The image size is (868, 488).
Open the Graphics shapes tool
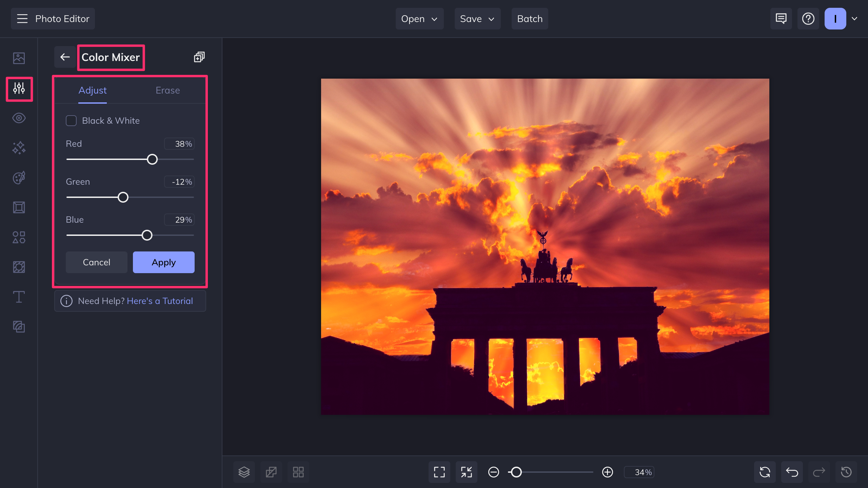19,237
